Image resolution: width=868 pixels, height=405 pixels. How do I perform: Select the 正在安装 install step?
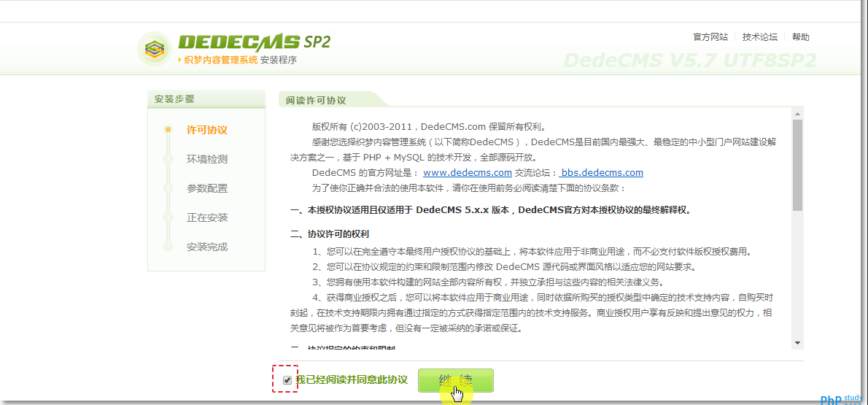click(x=207, y=217)
